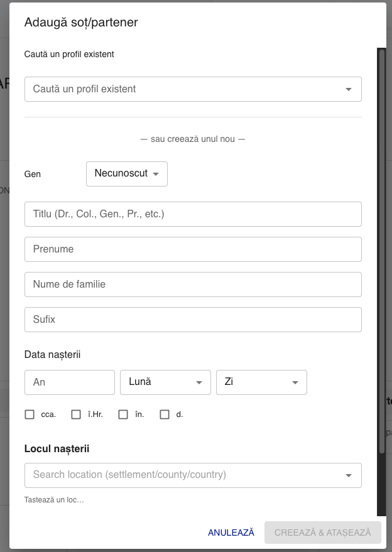Screen dimensions: 392x552
Task: Click into the Prenume field
Action: 193,249
